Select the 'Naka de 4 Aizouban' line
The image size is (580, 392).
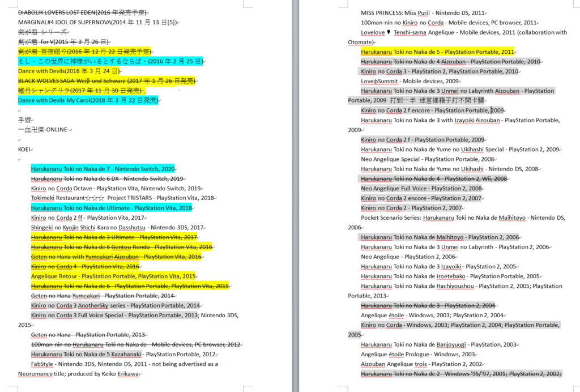point(450,61)
